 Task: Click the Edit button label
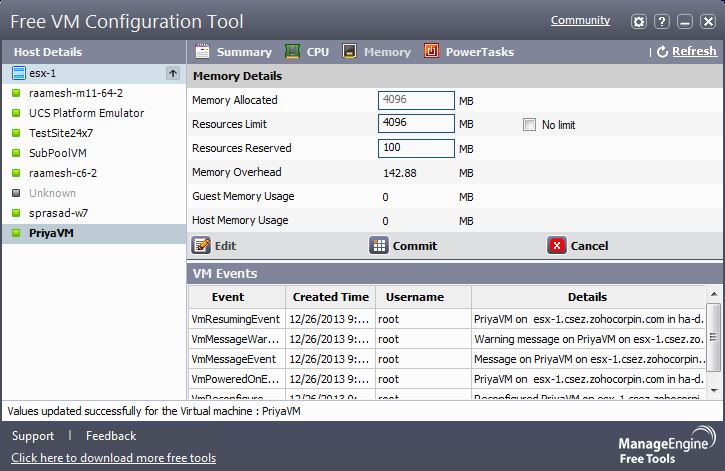pos(225,246)
